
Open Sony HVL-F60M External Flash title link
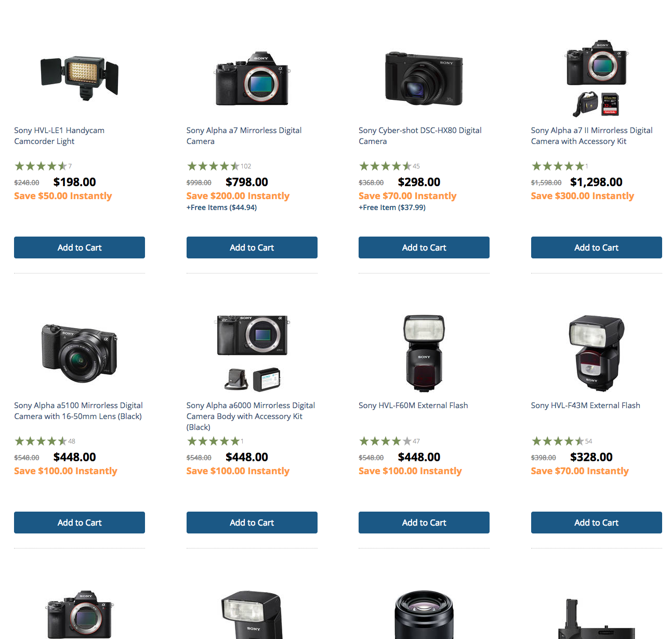(413, 406)
